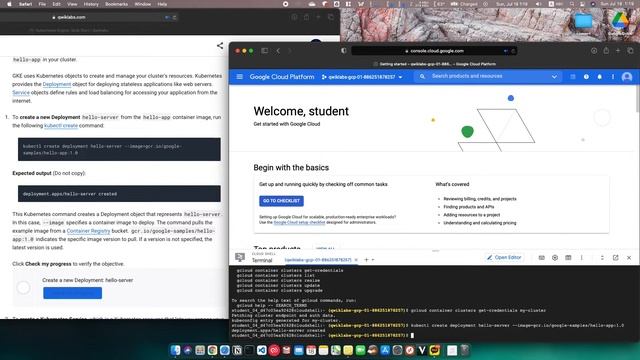
Task: Open the Container Registry link
Action: click(88, 231)
